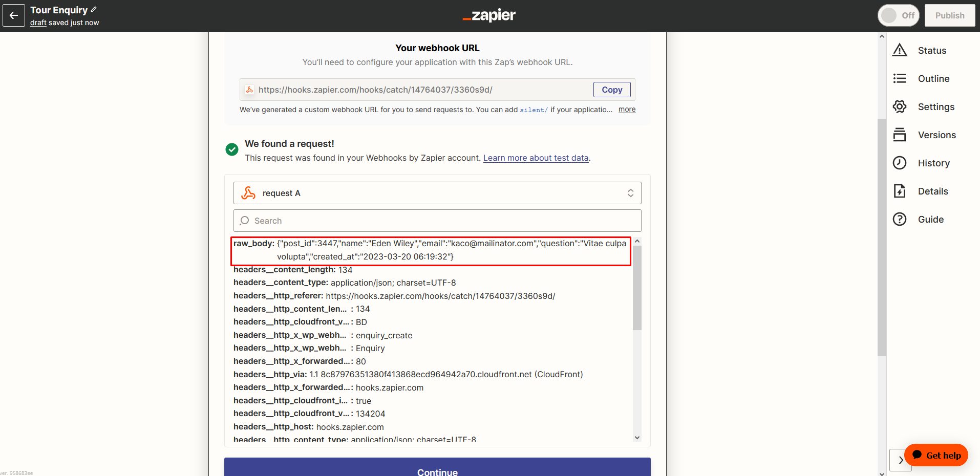This screenshot has width=980, height=476.
Task: Click the request data scroll-down arrow
Action: click(x=637, y=437)
